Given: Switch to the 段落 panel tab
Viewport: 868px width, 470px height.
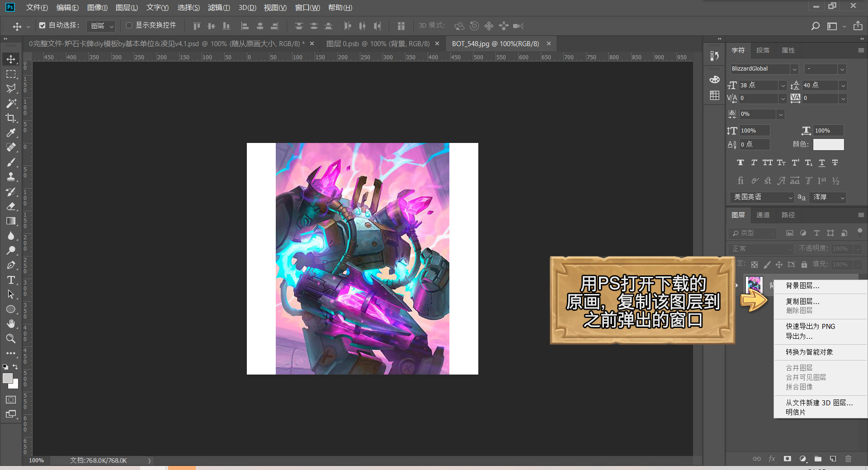Looking at the screenshot, I should pyautogui.click(x=763, y=50).
